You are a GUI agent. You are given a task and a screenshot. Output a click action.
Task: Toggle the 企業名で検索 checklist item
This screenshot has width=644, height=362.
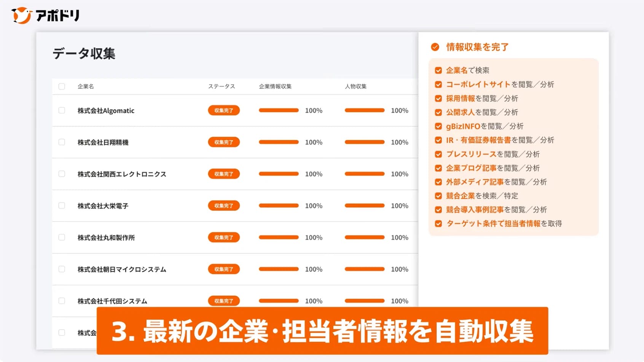(x=438, y=70)
